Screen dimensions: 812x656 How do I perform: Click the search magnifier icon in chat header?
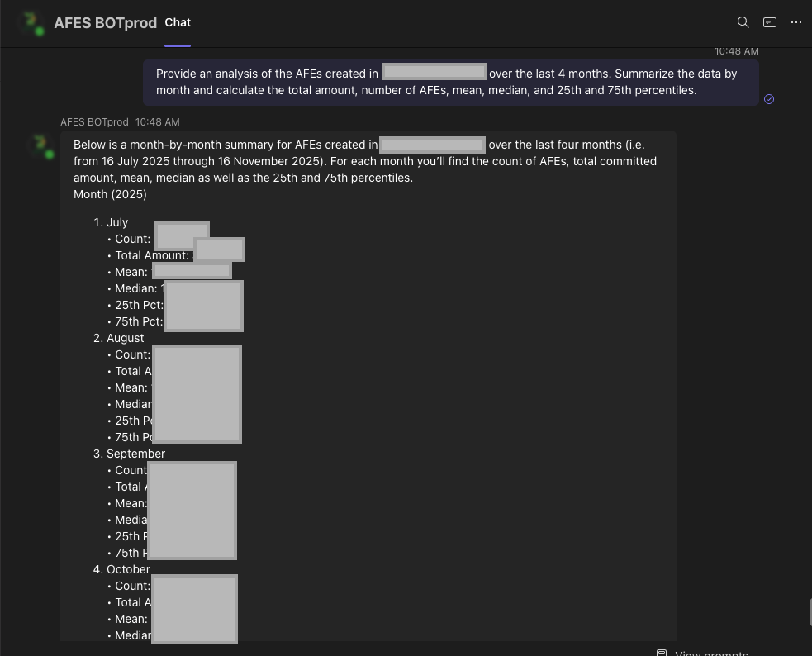[743, 22]
